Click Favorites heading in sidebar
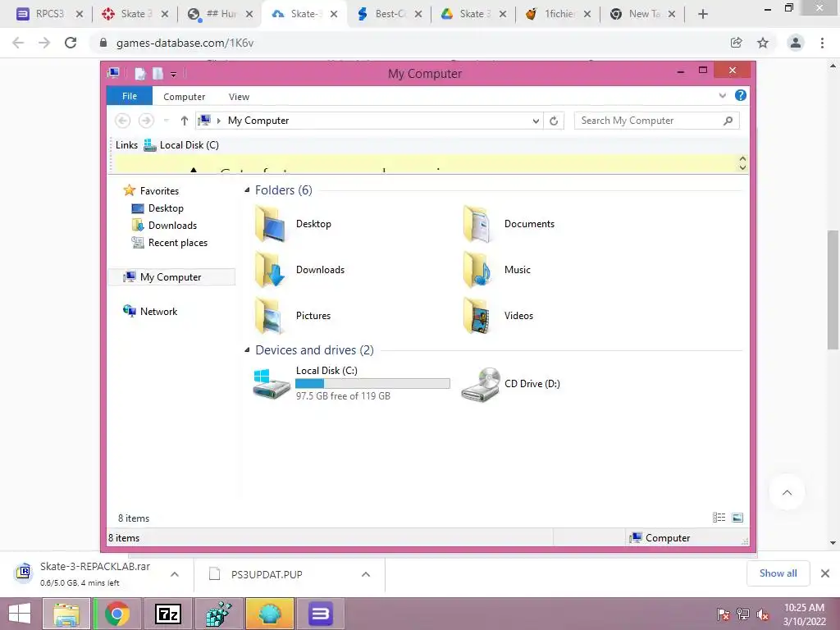This screenshot has width=840, height=630. click(151, 190)
